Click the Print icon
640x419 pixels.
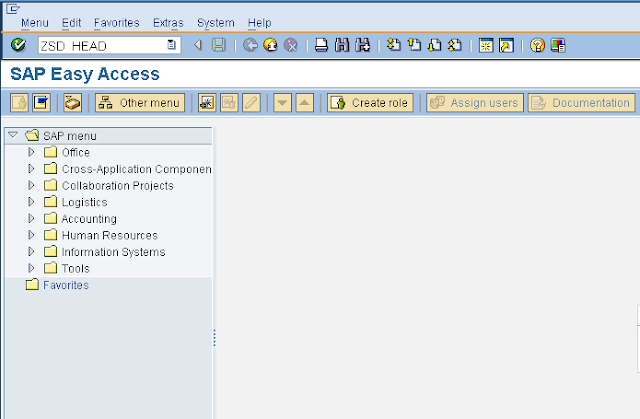pyautogui.click(x=321, y=45)
